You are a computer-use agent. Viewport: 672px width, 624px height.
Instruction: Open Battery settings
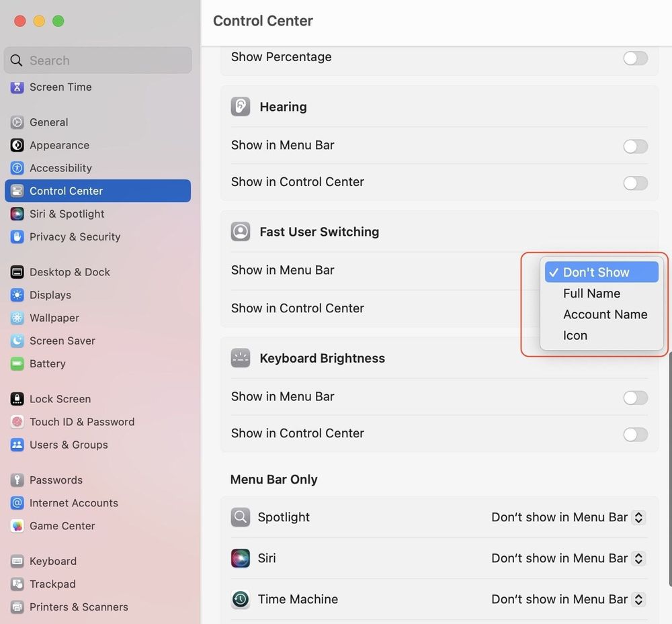16,363
